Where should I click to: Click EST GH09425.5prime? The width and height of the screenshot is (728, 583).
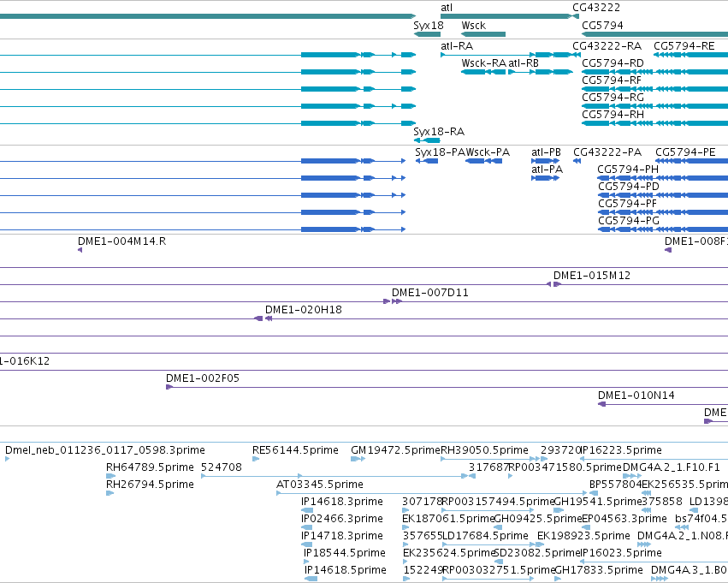point(538,520)
